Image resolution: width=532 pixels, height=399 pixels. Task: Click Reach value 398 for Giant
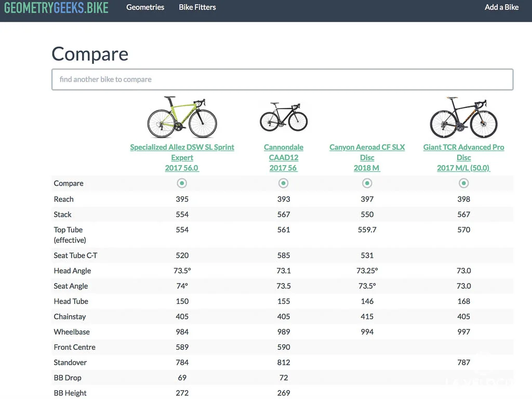(464, 199)
